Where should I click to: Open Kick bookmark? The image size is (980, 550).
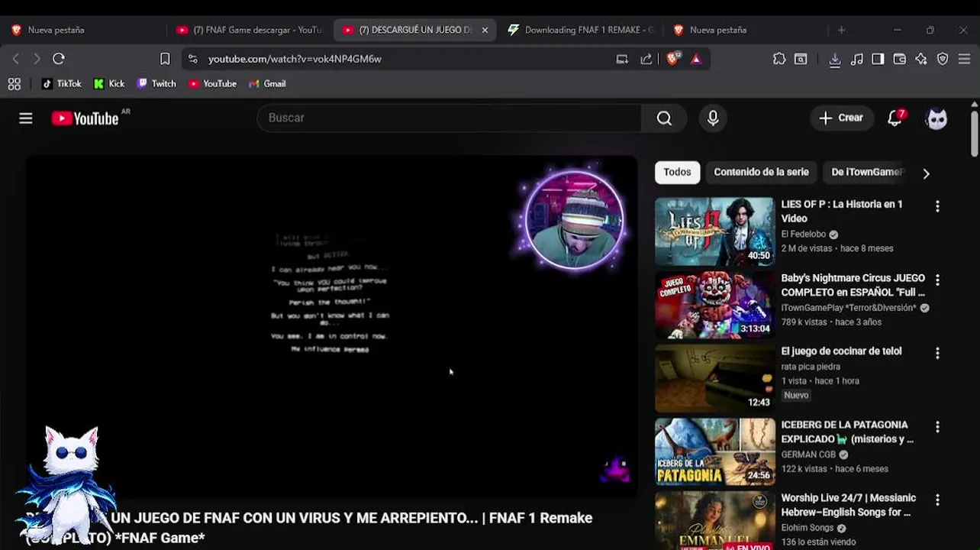pyautogui.click(x=109, y=84)
